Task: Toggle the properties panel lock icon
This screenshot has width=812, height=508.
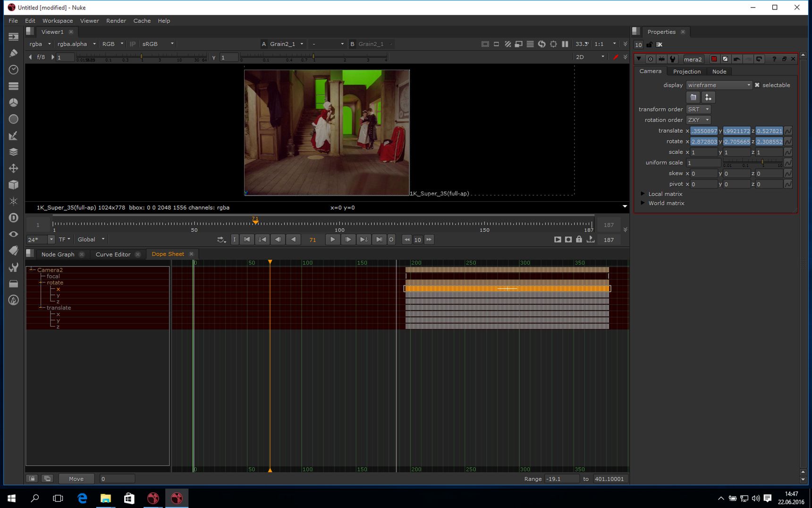Action: click(650, 44)
